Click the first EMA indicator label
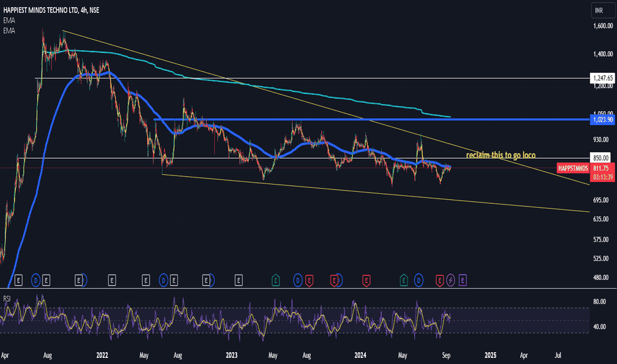The image size is (617, 364). (x=9, y=21)
